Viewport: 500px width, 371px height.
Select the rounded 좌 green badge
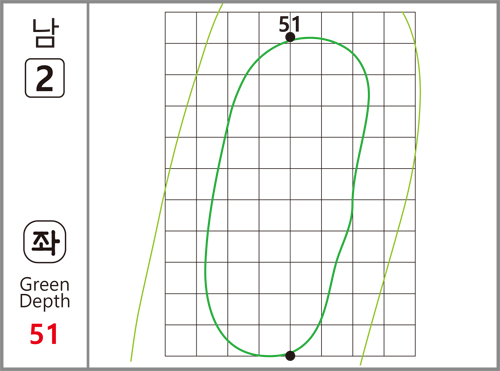tap(45, 242)
